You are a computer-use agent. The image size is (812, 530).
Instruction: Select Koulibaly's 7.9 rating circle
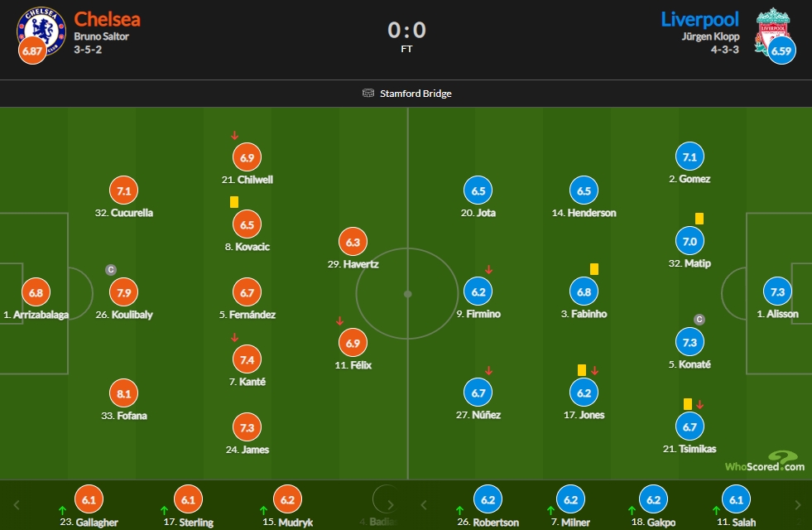(124, 292)
